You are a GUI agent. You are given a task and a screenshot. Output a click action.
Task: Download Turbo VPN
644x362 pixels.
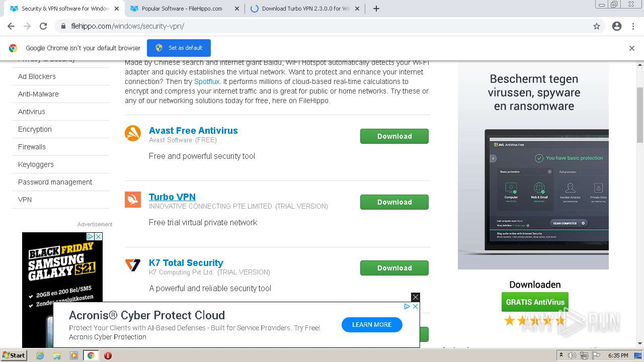pyautogui.click(x=394, y=202)
